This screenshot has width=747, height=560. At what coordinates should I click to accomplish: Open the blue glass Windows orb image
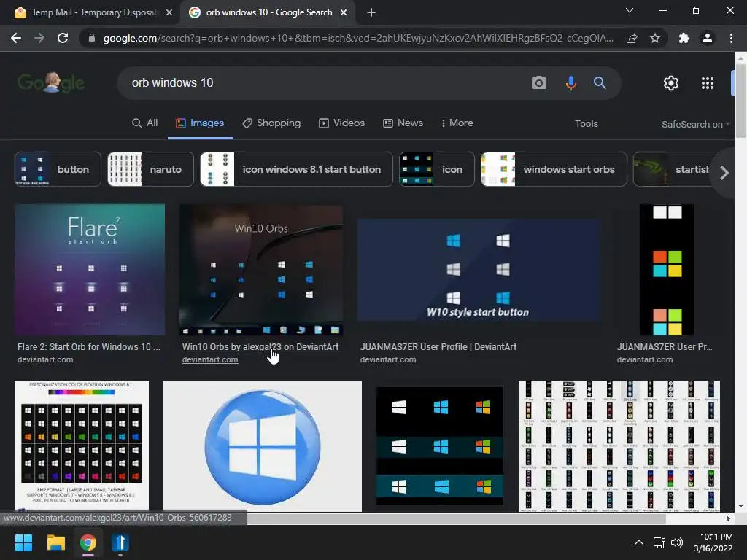(x=263, y=446)
